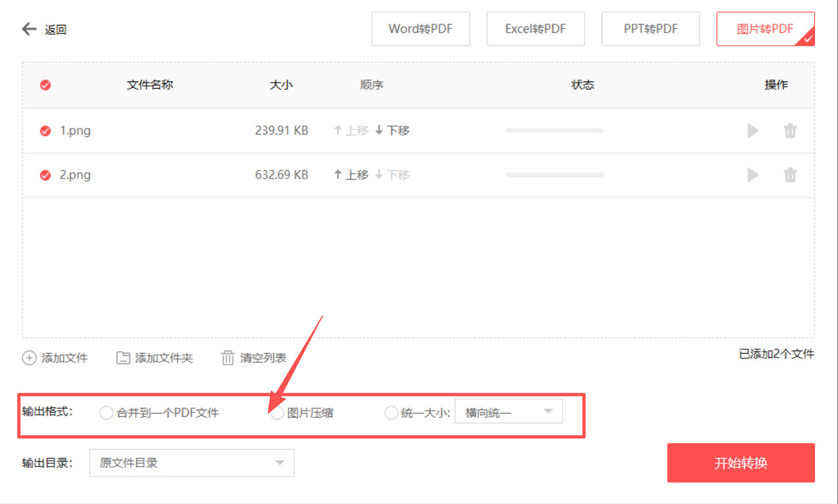Open the 原文件目录 output directory dropdown

click(192, 463)
